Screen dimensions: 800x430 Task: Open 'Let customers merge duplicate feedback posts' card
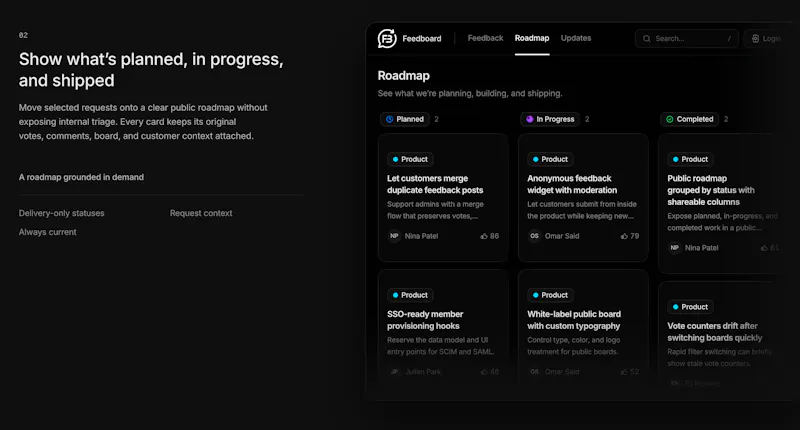coord(443,197)
